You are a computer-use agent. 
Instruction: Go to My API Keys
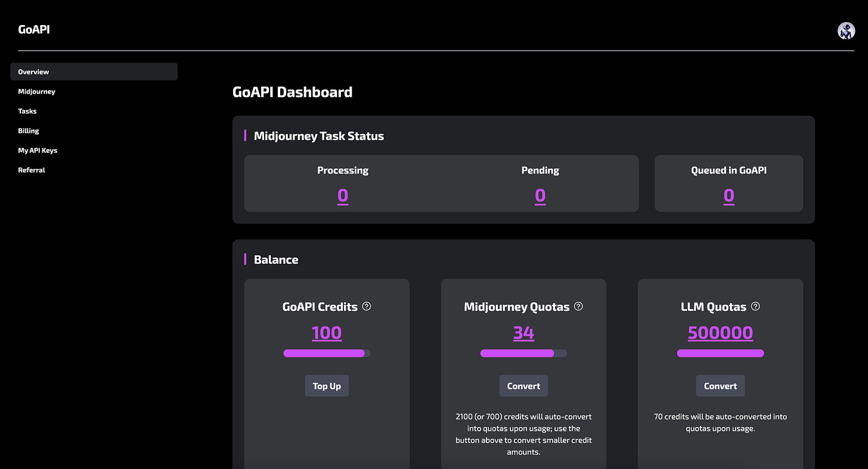[38, 150]
